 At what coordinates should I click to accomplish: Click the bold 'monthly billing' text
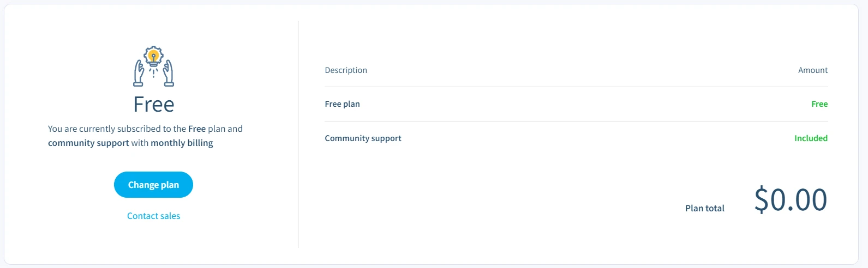[182, 143]
